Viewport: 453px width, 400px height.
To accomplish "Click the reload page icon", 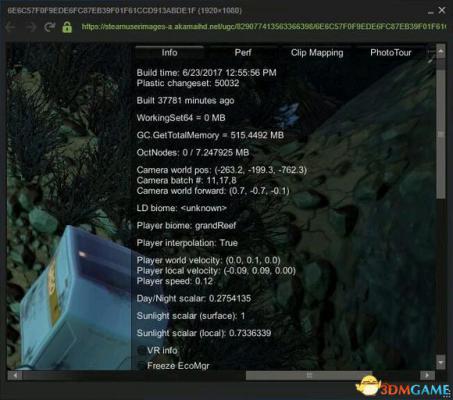I will 49,27.
